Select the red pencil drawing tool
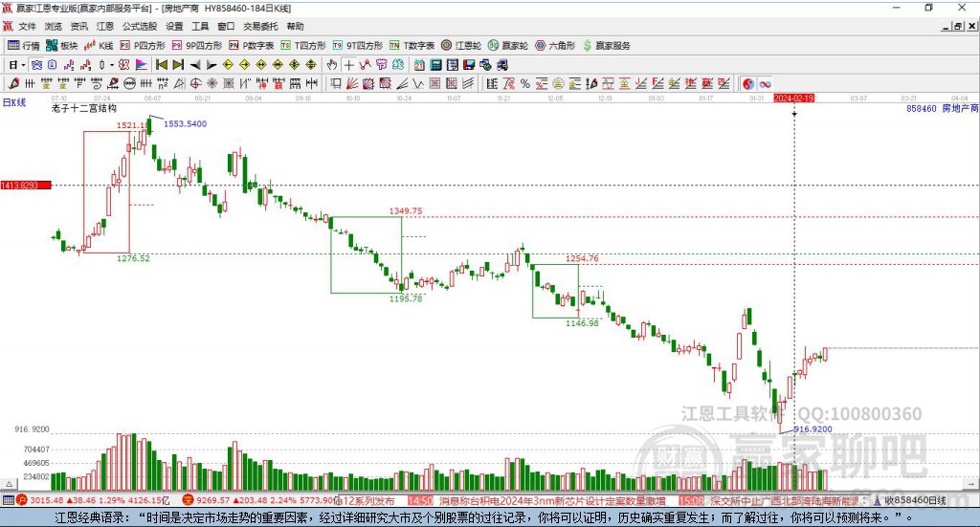 [x=13, y=83]
